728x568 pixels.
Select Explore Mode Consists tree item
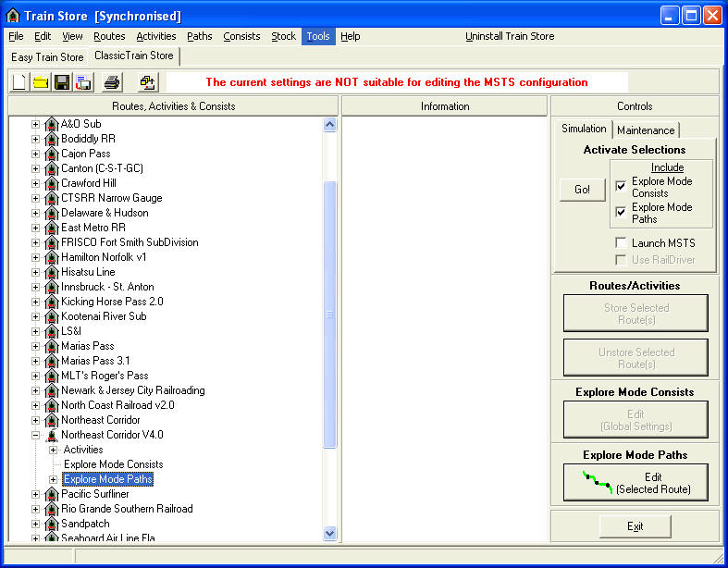click(113, 464)
